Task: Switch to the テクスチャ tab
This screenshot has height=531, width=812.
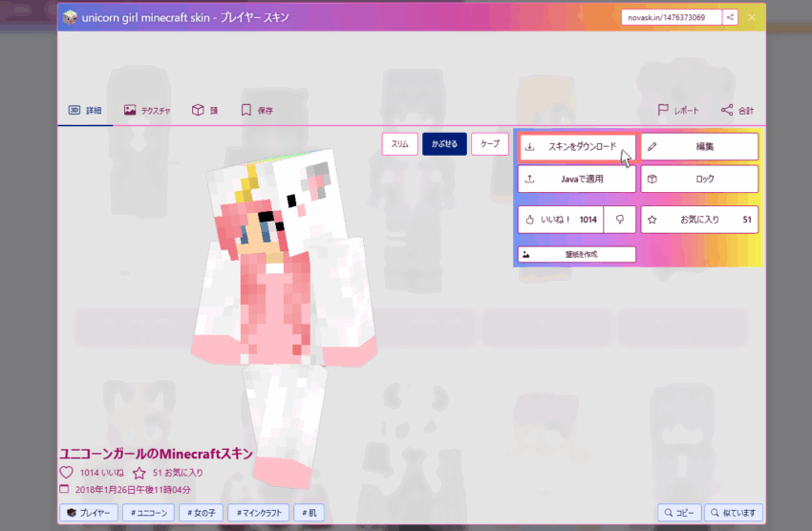Action: coord(147,111)
